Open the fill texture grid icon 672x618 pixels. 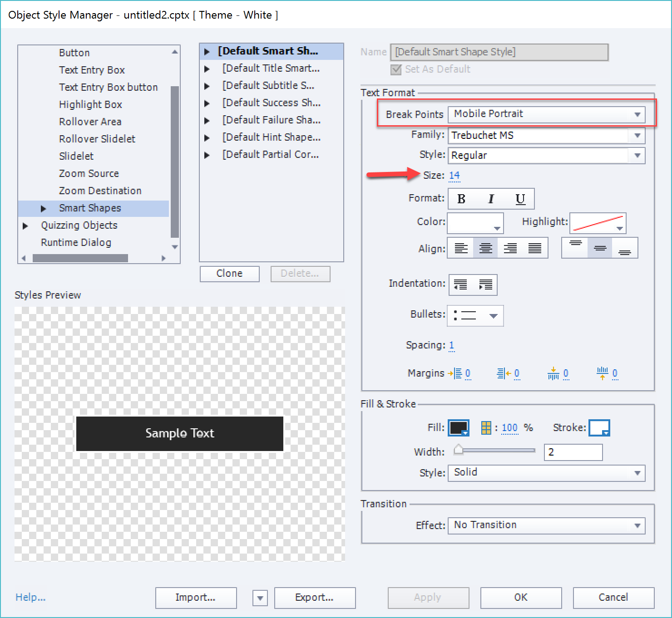[486, 427]
